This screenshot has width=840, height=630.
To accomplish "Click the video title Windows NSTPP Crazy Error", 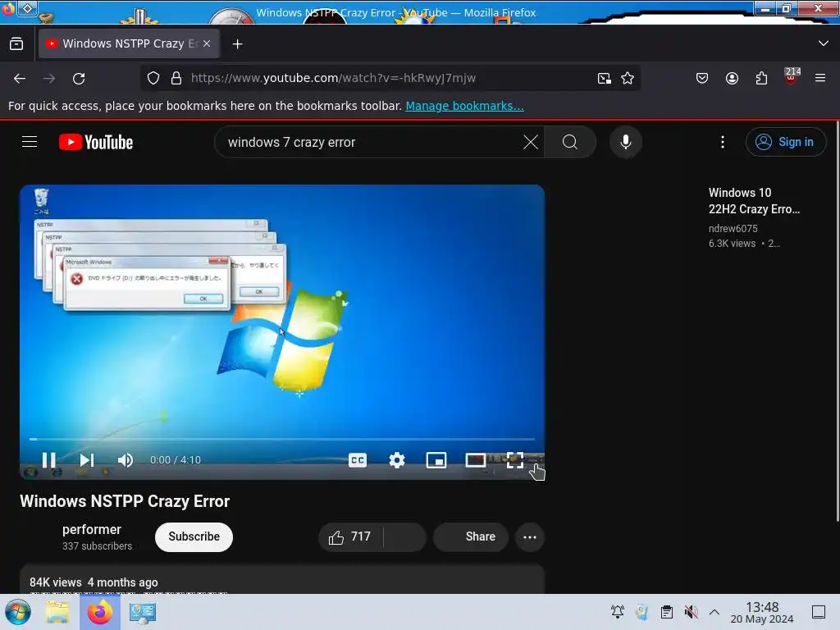I will point(125,501).
